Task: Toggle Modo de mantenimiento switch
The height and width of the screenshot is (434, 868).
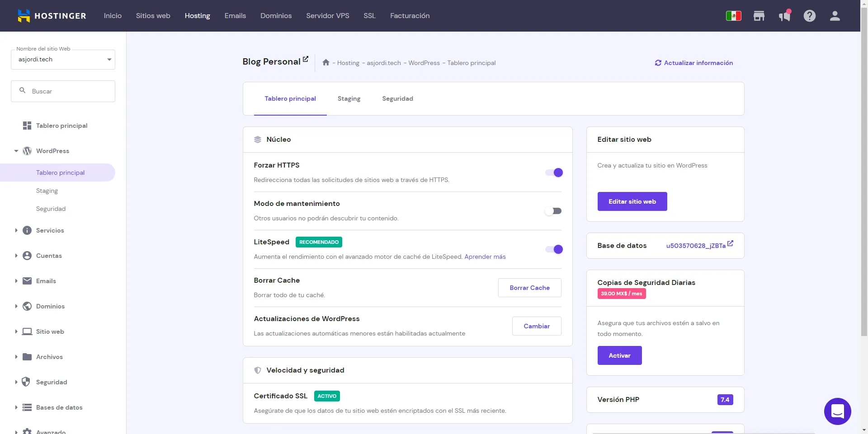Action: [553, 211]
